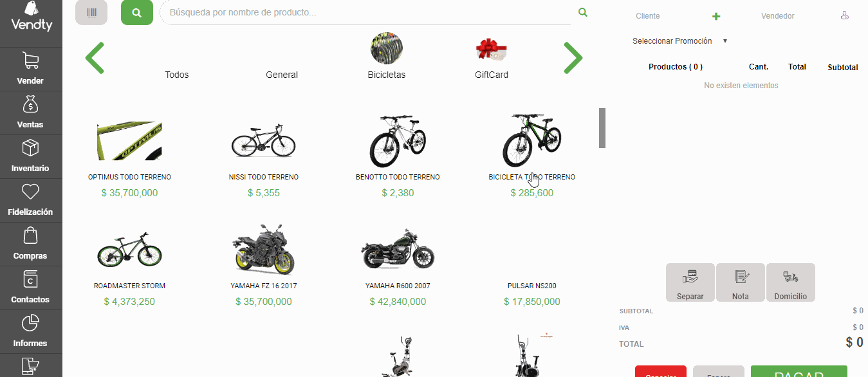Click the red Cancelar button
Viewport: 868px width, 377px height.
pos(660,373)
